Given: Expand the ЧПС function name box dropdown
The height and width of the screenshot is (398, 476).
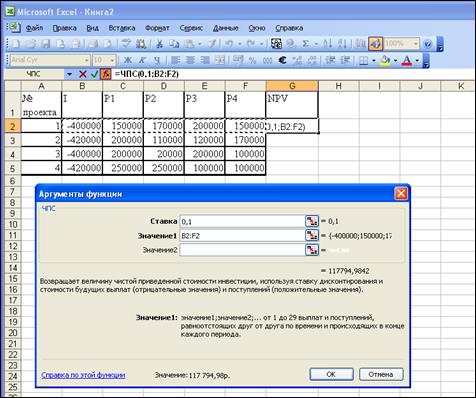Looking at the screenshot, I should tap(69, 74).
